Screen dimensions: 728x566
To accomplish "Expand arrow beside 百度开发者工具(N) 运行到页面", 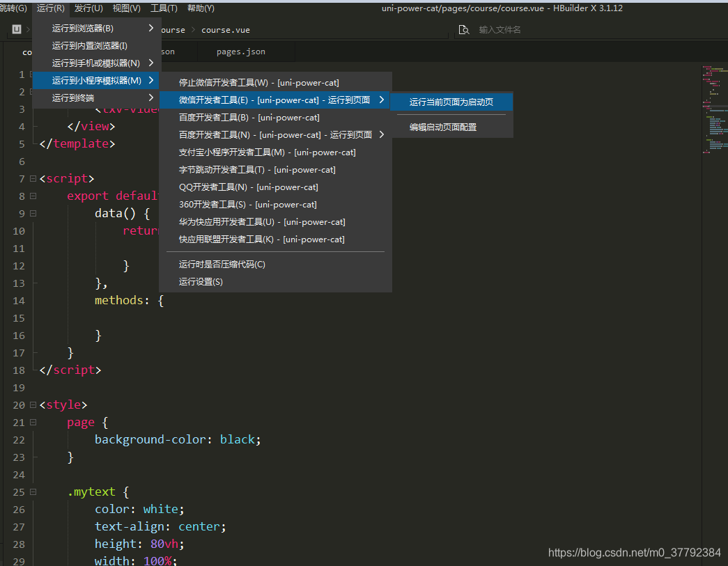I will point(382,135).
